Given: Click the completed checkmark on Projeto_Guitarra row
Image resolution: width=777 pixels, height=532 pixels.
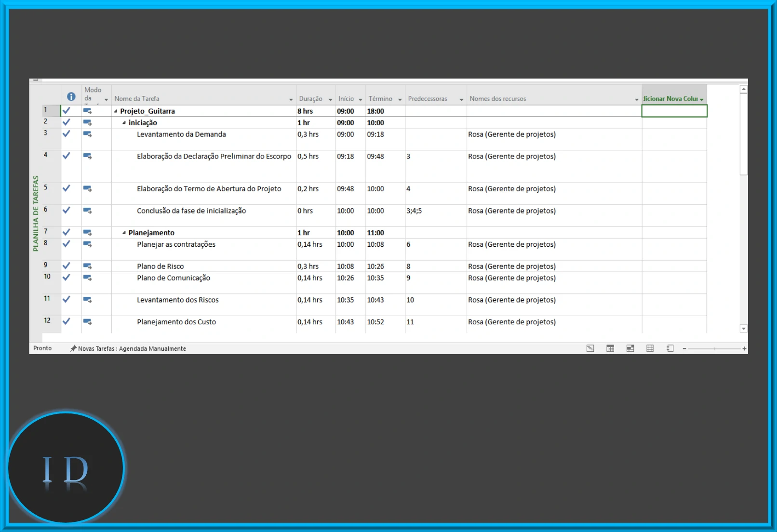Looking at the screenshot, I should click(x=67, y=110).
